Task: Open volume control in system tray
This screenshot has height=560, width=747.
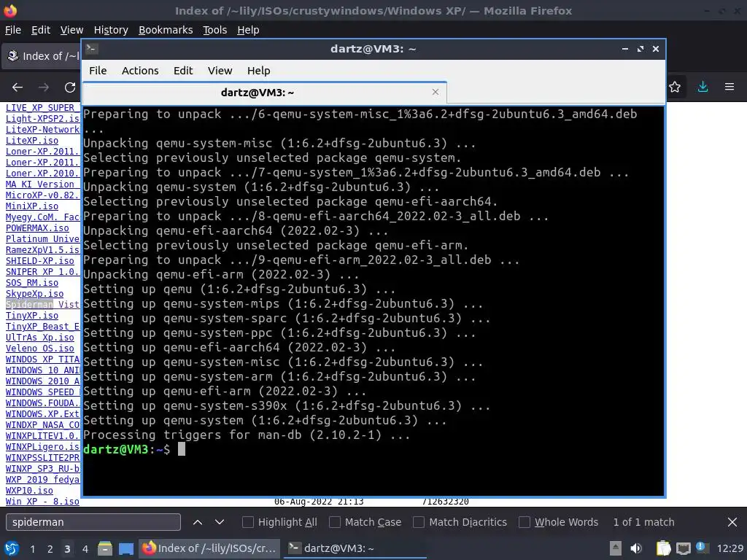Action: click(x=635, y=548)
